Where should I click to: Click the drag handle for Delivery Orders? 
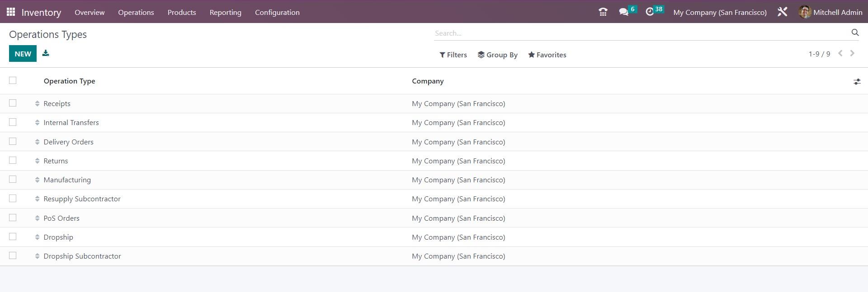[x=37, y=142]
